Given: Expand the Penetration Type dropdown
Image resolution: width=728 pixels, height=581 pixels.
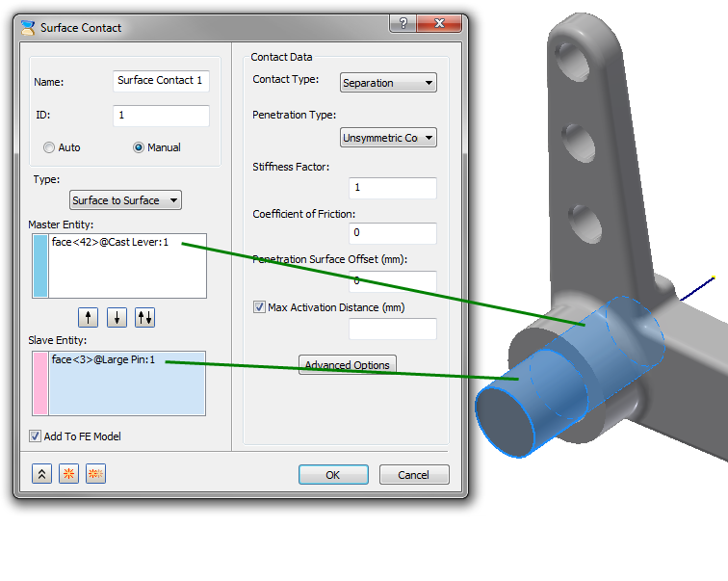Looking at the screenshot, I should (x=388, y=138).
